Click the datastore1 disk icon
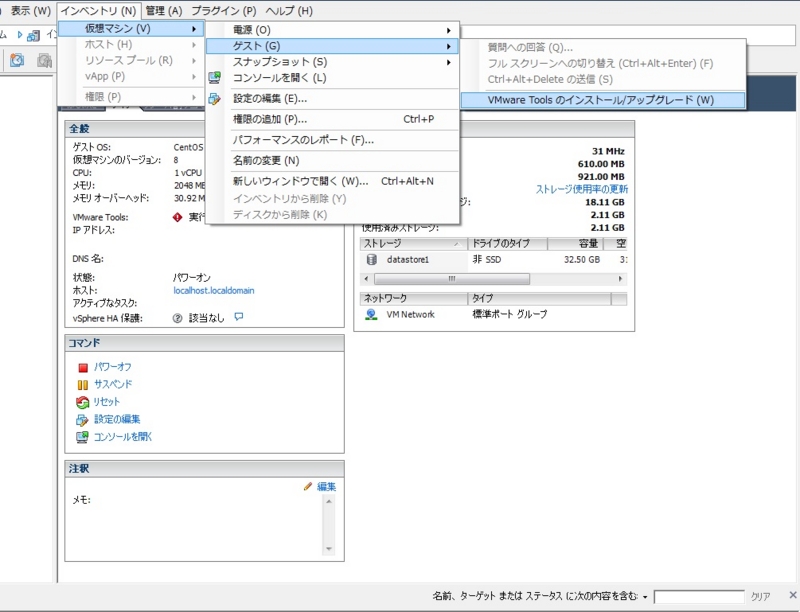 pos(372,260)
